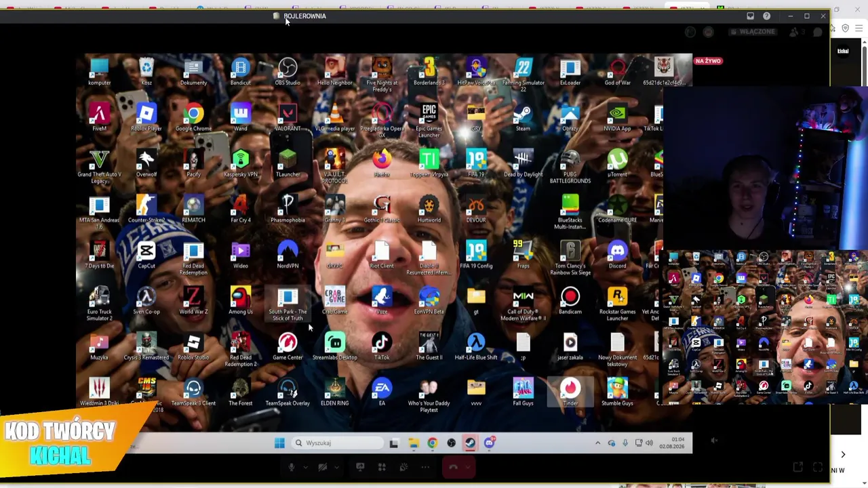Viewport: 868px width, 488px height.
Task: Click the Steam icon in the taskbar
Action: [x=470, y=443]
